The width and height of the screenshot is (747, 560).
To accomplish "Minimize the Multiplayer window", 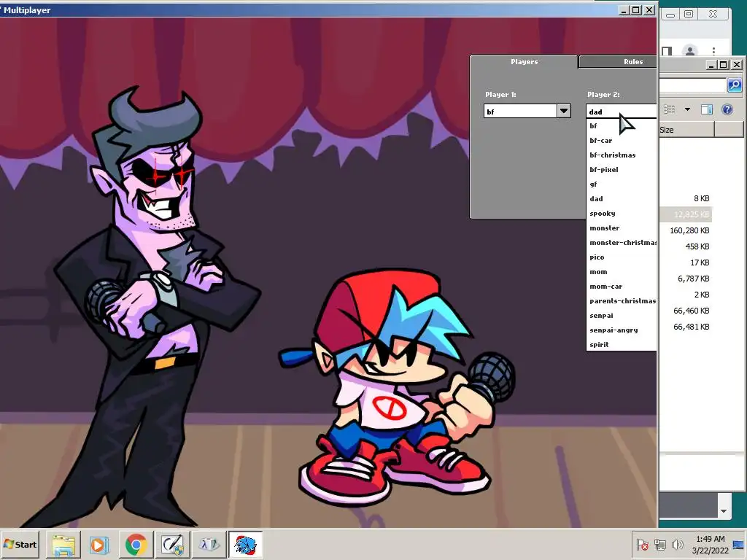I will click(x=623, y=9).
